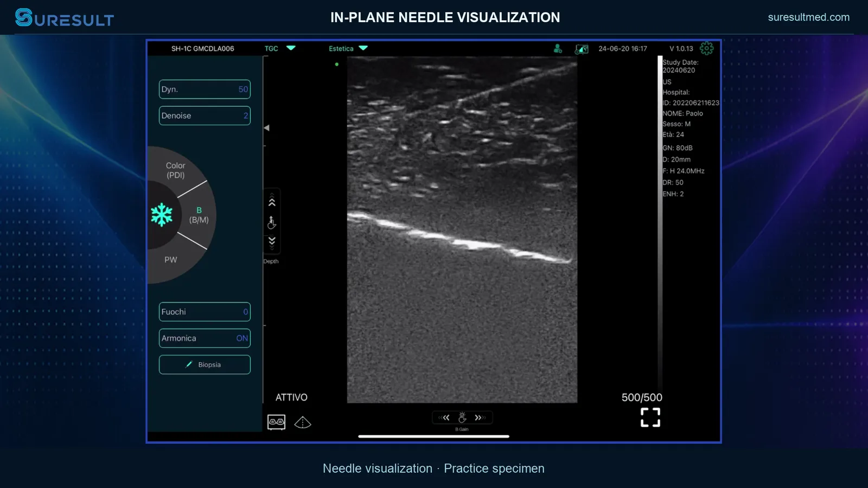This screenshot has height=488, width=868.
Task: Click the ATTIVO status label
Action: [x=291, y=397]
